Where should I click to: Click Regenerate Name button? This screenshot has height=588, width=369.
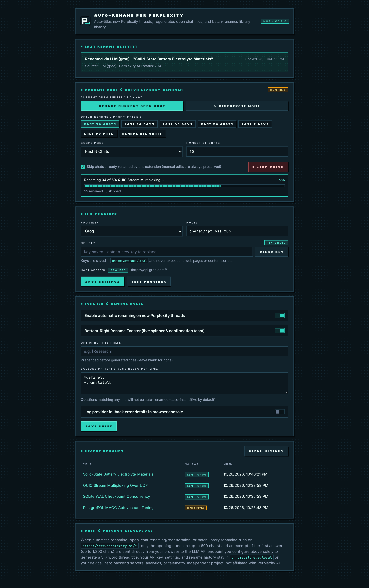click(237, 106)
